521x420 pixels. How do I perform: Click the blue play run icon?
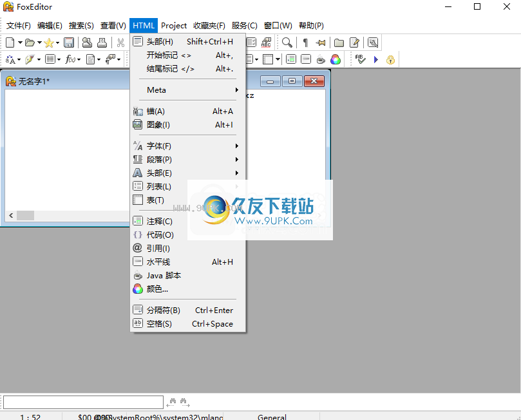(x=376, y=59)
